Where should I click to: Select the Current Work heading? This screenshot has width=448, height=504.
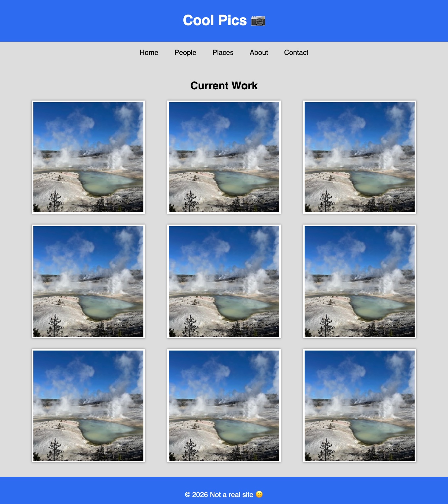(224, 86)
